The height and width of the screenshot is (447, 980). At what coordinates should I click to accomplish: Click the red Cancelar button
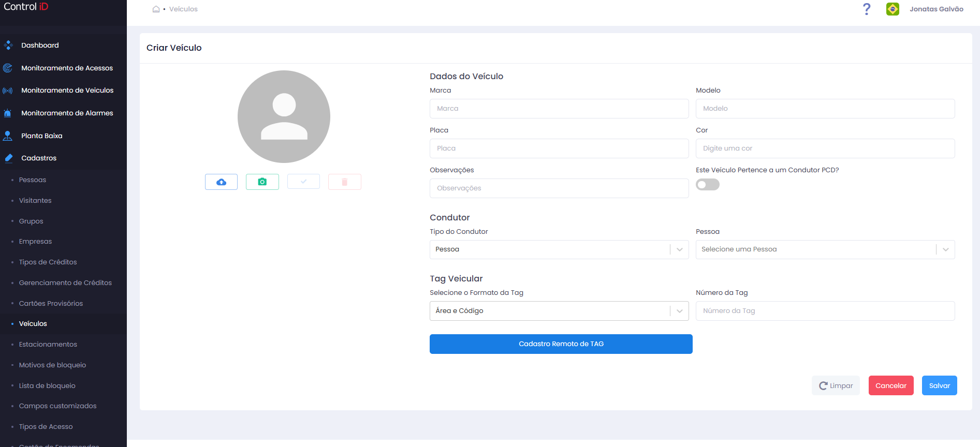(x=891, y=385)
